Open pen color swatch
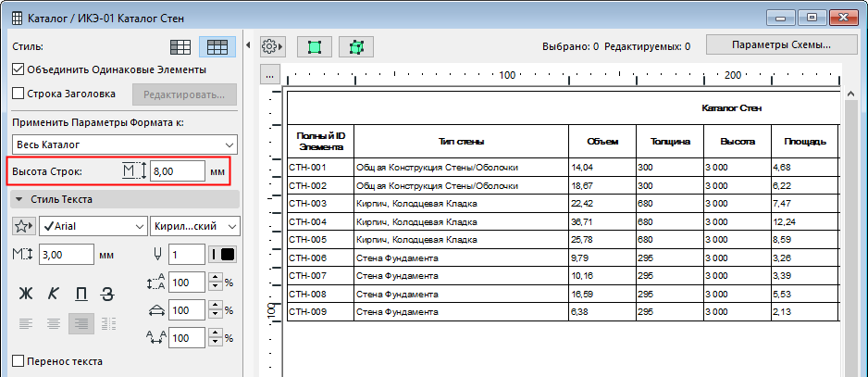 click(223, 255)
